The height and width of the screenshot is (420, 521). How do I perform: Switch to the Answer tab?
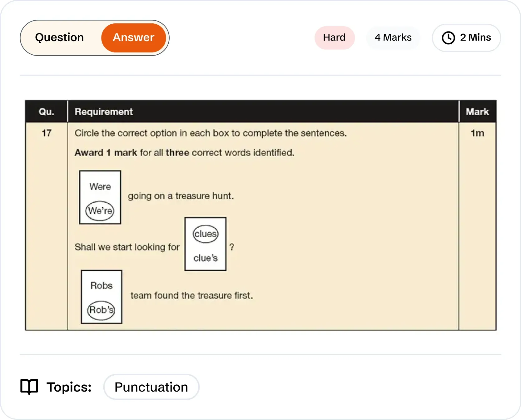134,37
